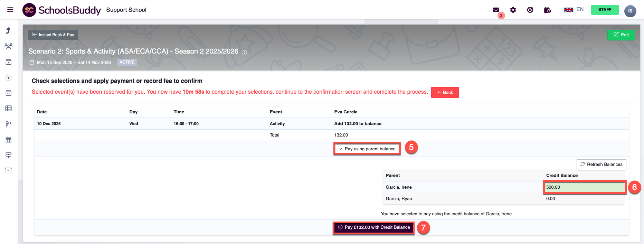Open the EN language selector
This screenshot has width=644, height=244.
pyautogui.click(x=574, y=10)
